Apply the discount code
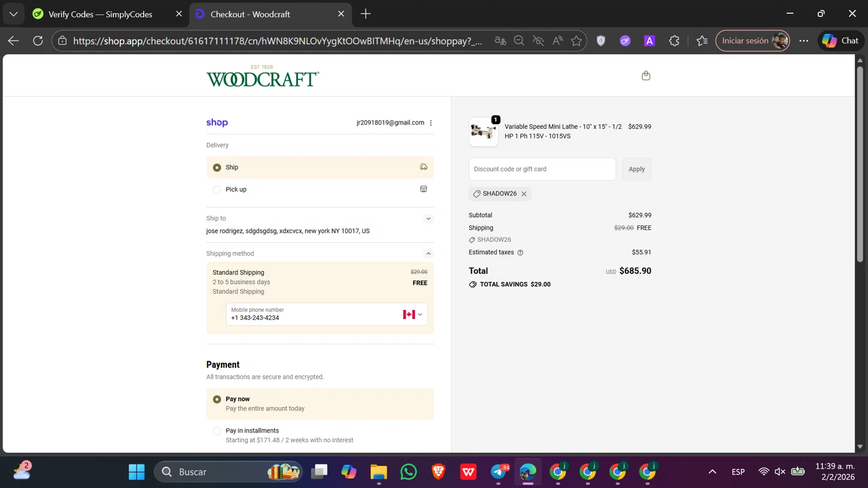 click(637, 169)
